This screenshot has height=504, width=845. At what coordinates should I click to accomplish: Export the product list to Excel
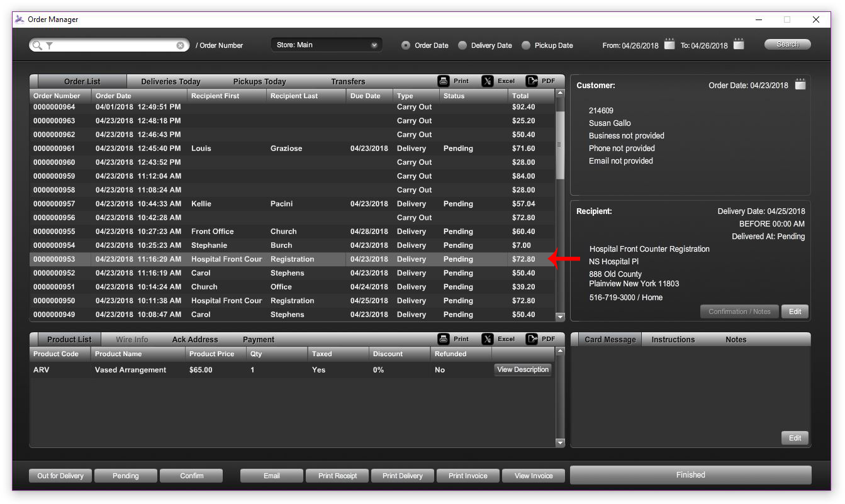click(488, 339)
